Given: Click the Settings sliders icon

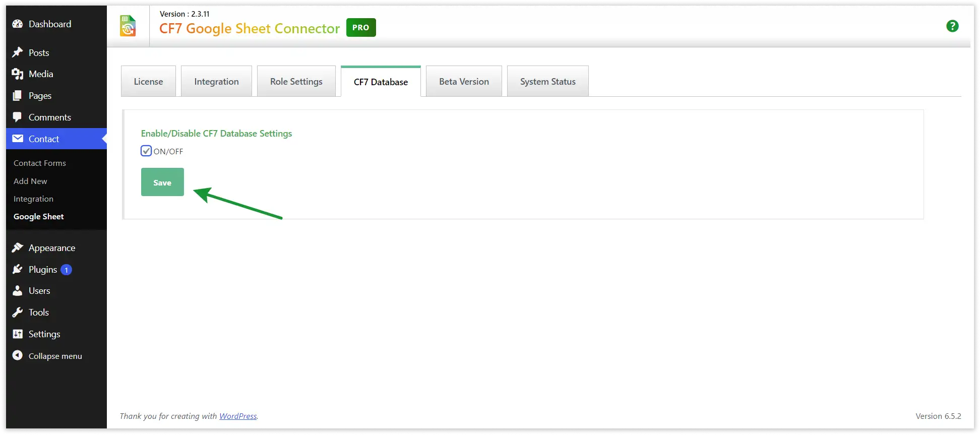Looking at the screenshot, I should [18, 334].
